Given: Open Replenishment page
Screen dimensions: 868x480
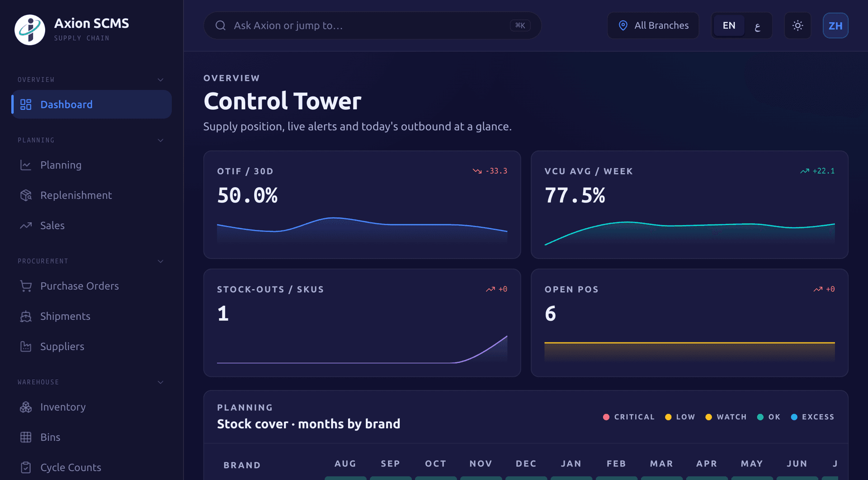Looking at the screenshot, I should [x=91, y=195].
